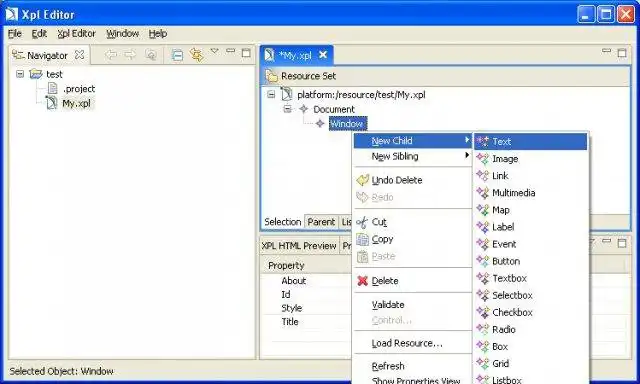The width and height of the screenshot is (640, 384).
Task: Switch to the Parent tab
Action: click(321, 222)
